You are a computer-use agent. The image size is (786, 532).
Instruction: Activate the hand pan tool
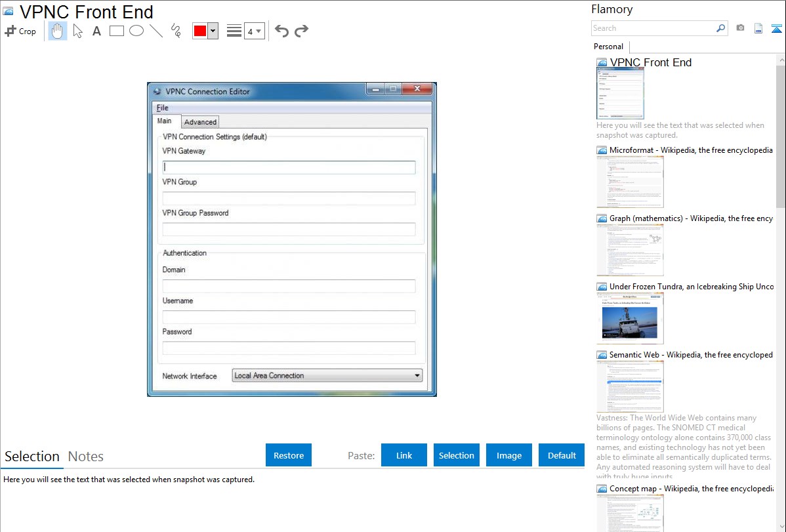pos(57,31)
